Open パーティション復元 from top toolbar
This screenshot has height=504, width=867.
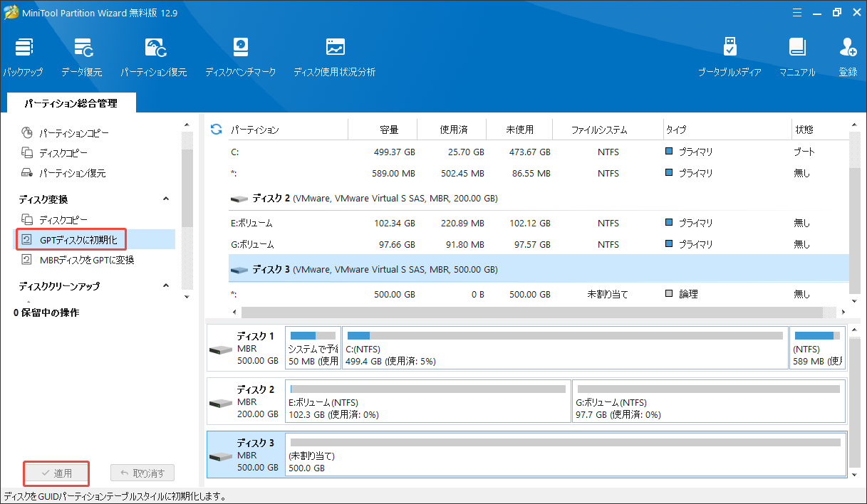153,58
